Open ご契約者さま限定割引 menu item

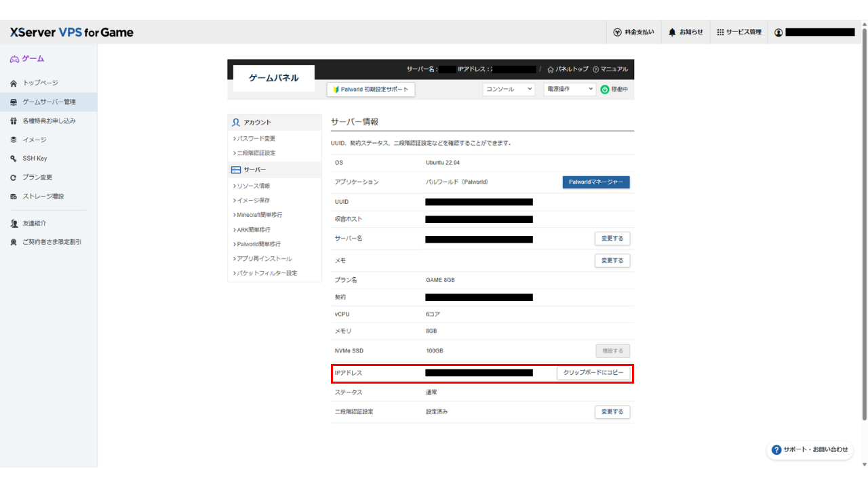pyautogui.click(x=48, y=242)
